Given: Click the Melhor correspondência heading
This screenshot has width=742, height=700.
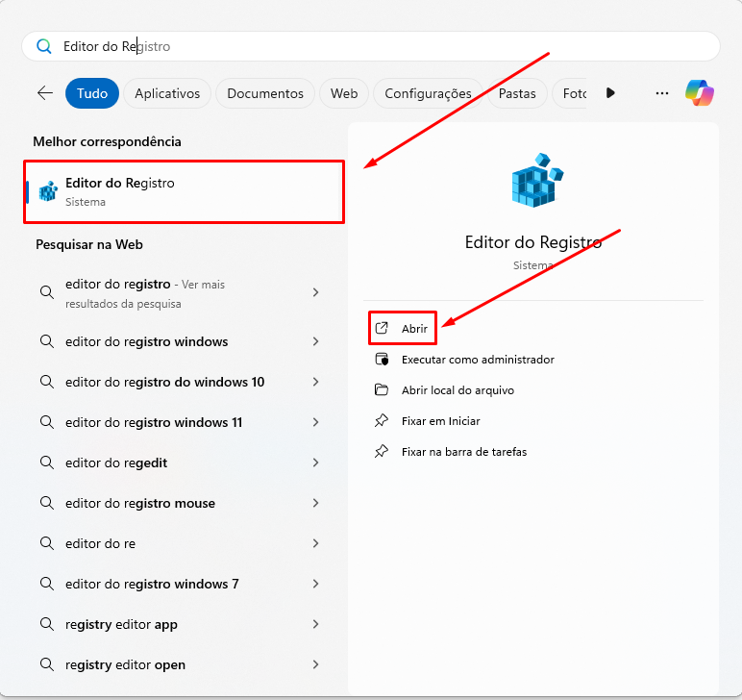Looking at the screenshot, I should (x=107, y=141).
